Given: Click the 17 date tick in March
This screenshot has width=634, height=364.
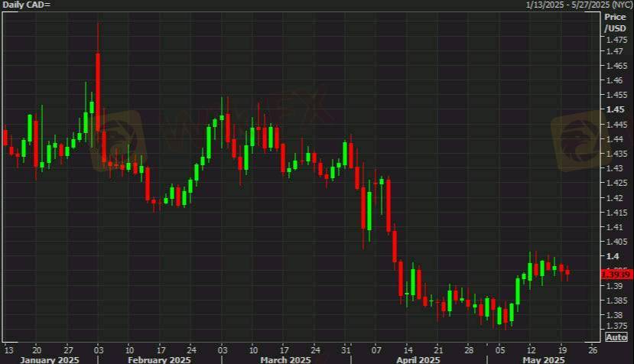Looking at the screenshot, I should point(284,349).
